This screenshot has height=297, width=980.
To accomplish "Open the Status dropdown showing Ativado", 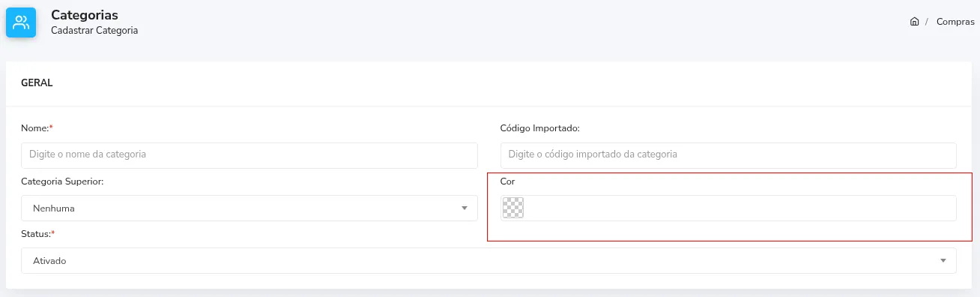I will tap(489, 260).
